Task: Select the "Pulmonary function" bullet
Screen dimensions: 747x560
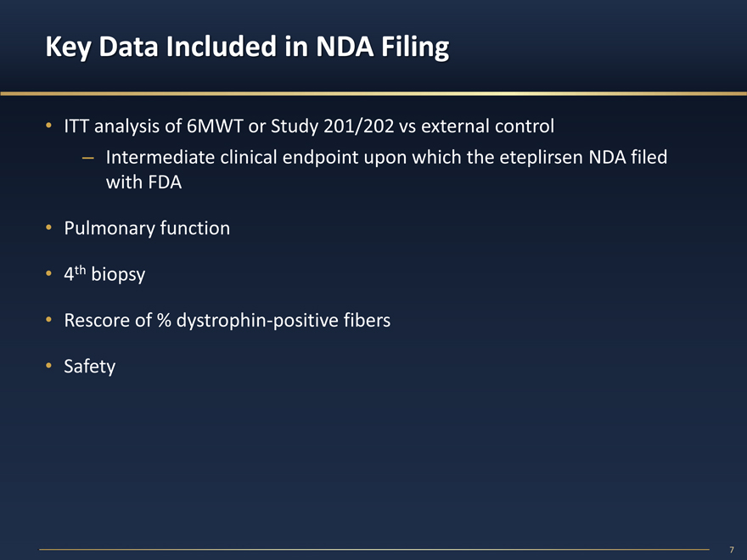Action: click(x=147, y=228)
